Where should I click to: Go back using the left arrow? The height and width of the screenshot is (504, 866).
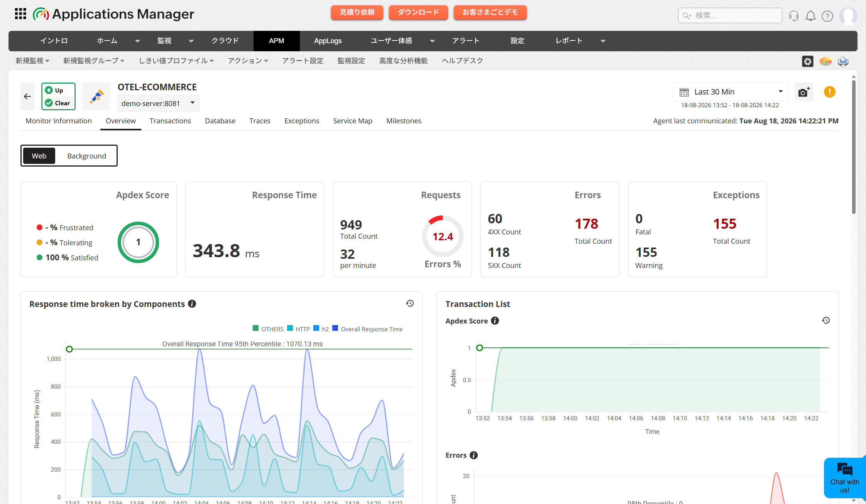pyautogui.click(x=27, y=96)
